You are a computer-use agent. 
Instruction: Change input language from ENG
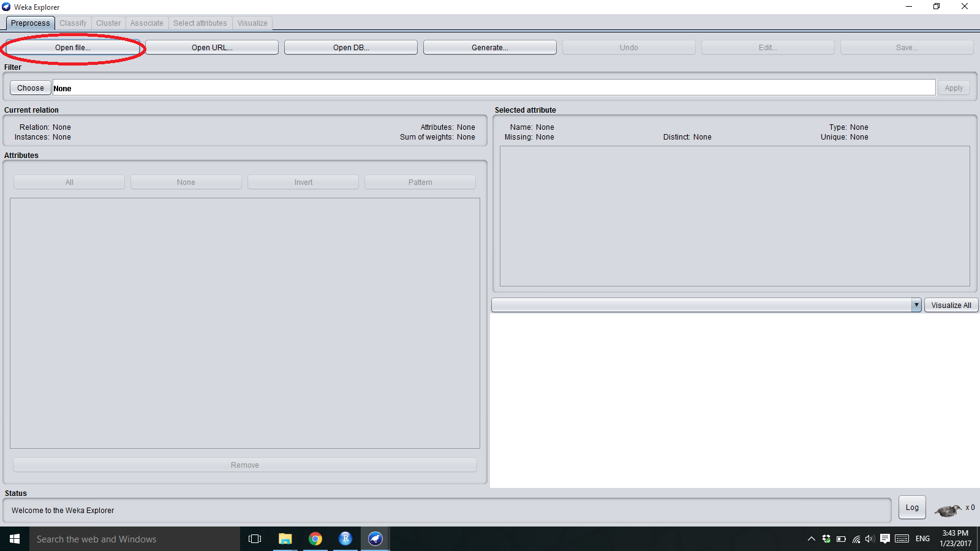click(x=922, y=539)
